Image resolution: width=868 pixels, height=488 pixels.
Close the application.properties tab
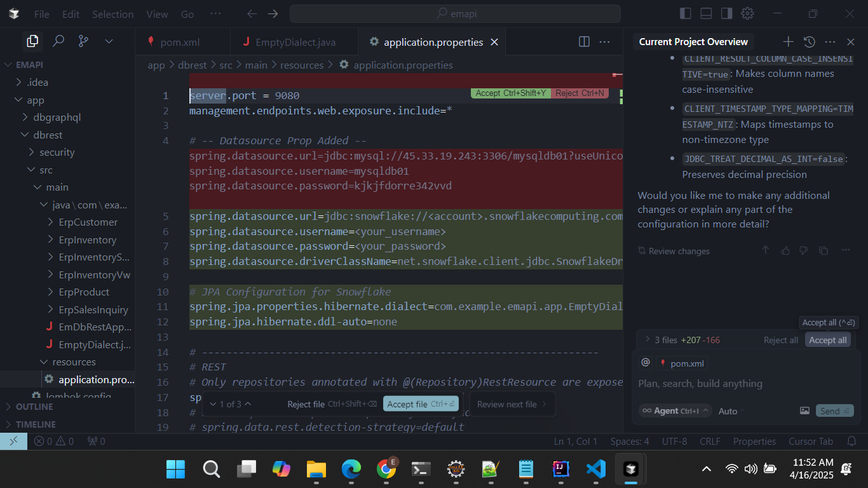494,42
